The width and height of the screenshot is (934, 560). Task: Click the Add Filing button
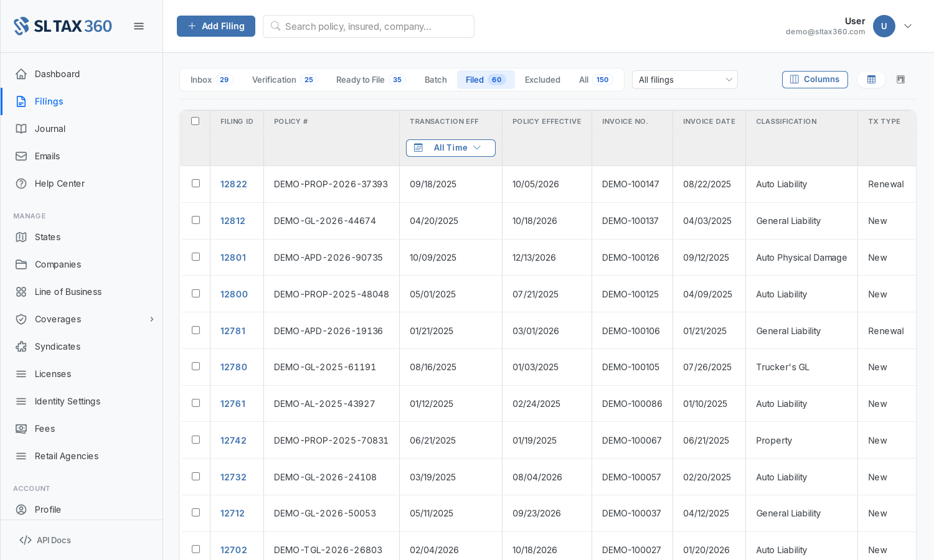pos(216,26)
